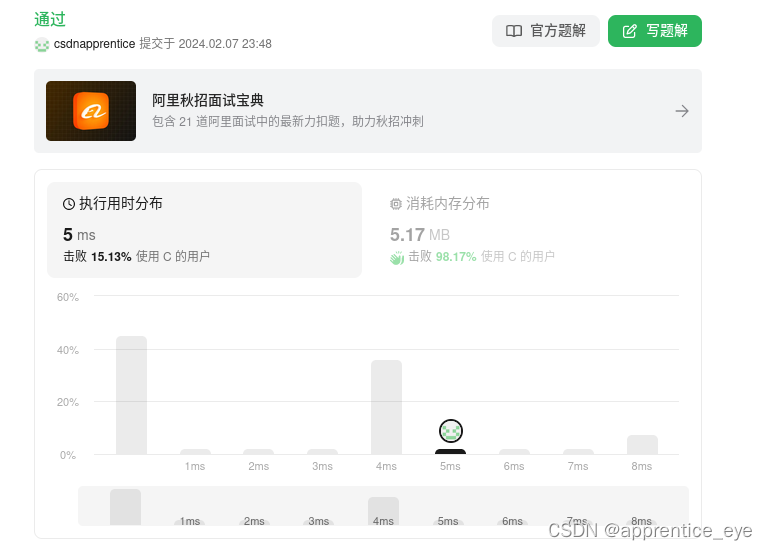Open the csdnapprentice username link

point(94,44)
